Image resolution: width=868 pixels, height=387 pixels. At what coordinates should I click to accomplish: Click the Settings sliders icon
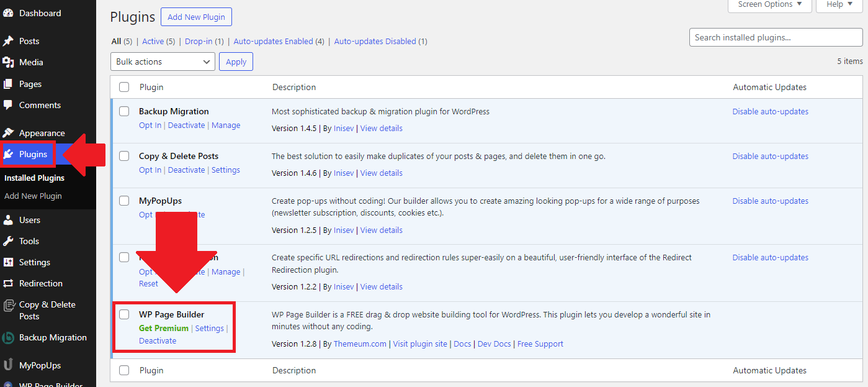tap(8, 262)
